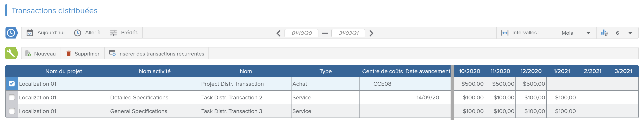Go to the previous date range
Viewport: 644px width, 120px height.
(278, 33)
